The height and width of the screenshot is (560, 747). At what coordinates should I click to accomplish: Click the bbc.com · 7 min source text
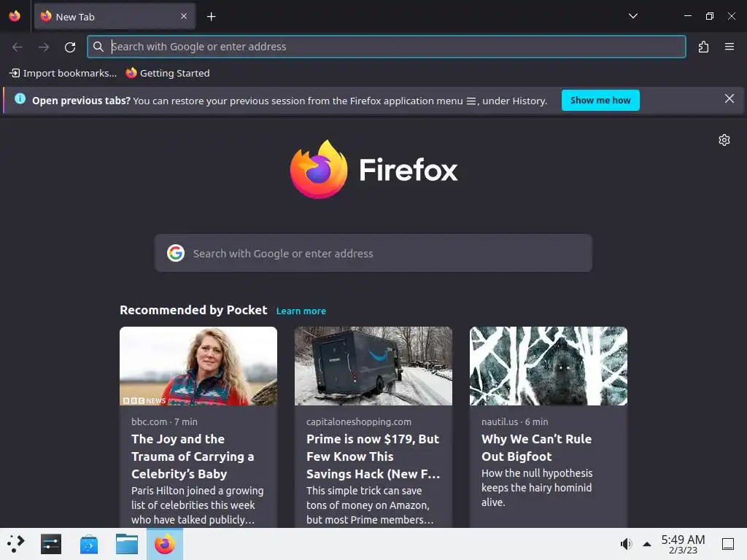coord(164,421)
